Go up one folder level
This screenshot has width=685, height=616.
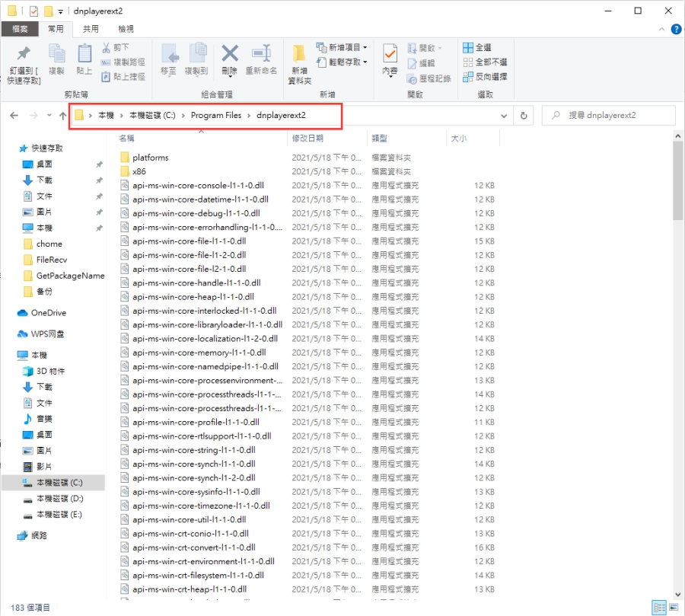pos(63,116)
